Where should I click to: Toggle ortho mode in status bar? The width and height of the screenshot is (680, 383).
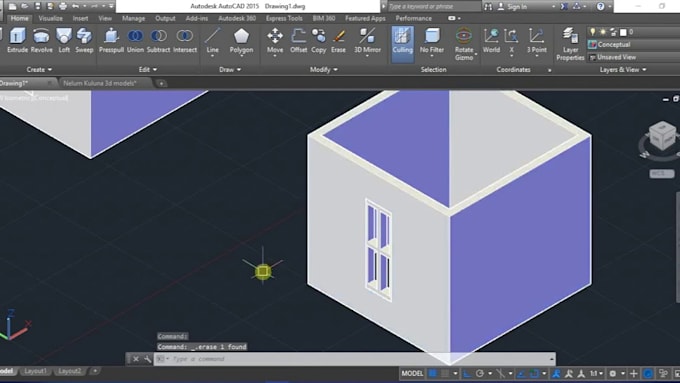click(467, 373)
